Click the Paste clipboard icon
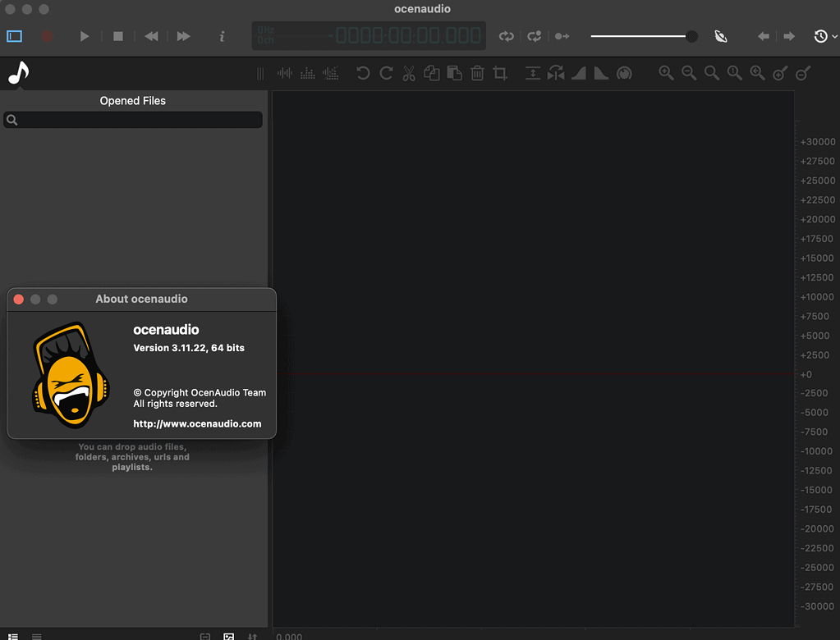Screen dimensions: 840x640 click(x=454, y=73)
